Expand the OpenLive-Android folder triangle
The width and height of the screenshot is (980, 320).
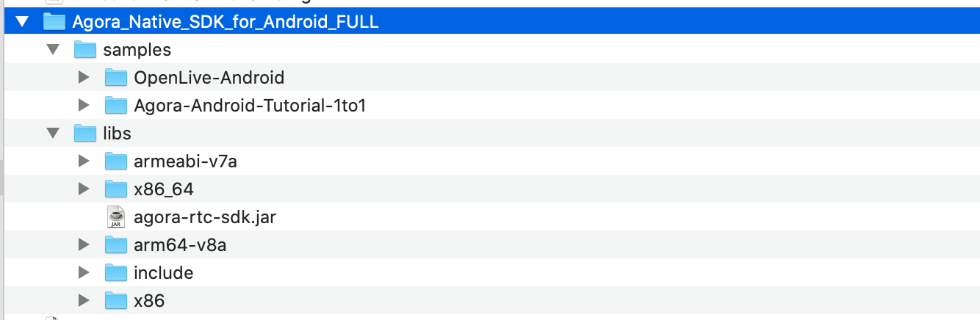(x=83, y=77)
